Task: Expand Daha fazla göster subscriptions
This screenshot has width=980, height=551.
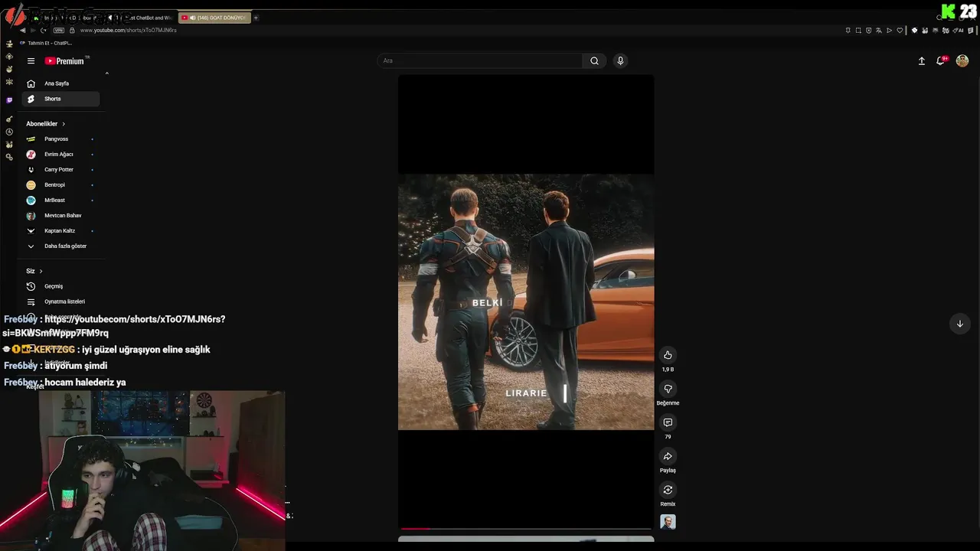Action: pos(60,246)
